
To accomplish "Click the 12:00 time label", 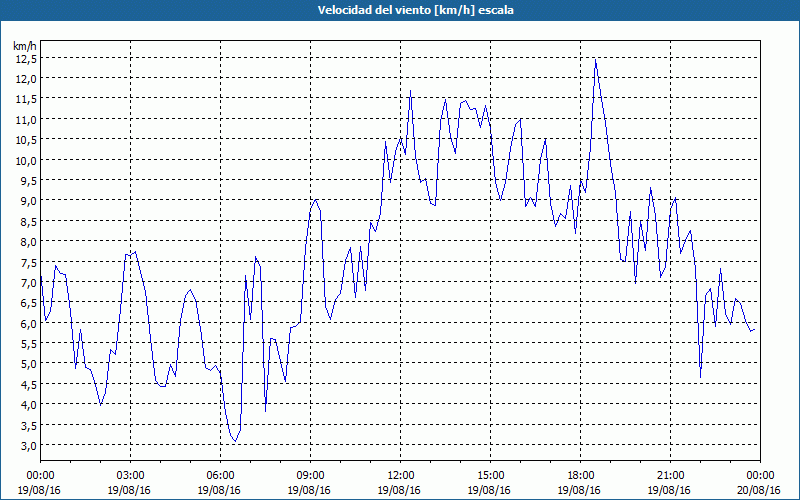I will [x=401, y=476].
